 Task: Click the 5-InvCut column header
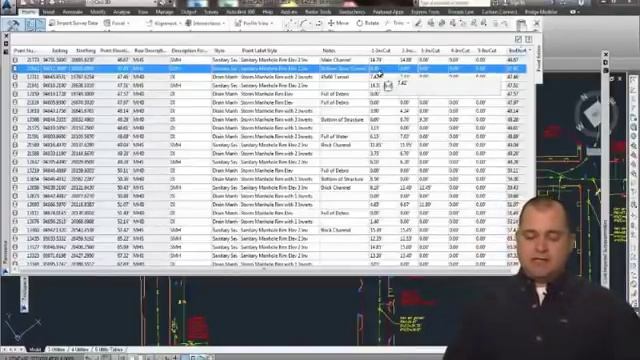(x=487, y=51)
